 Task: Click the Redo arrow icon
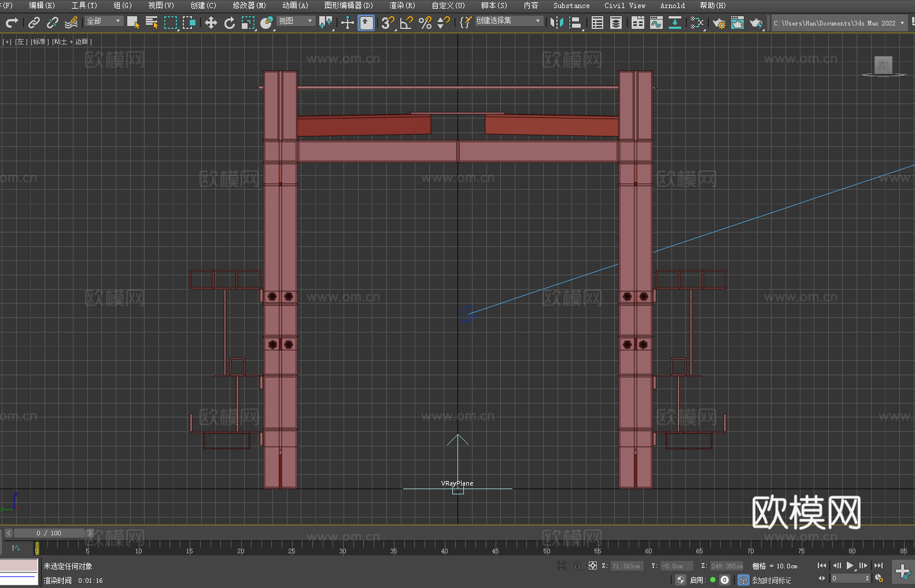pyautogui.click(x=12, y=23)
